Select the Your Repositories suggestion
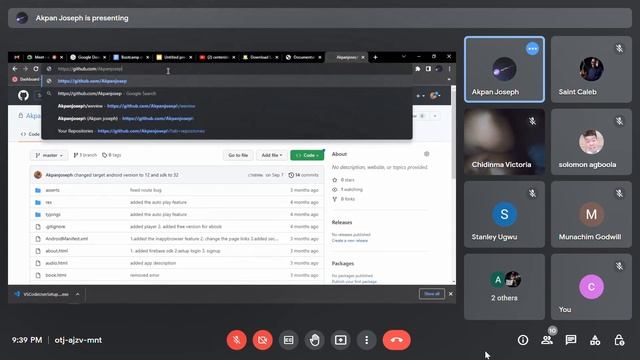Viewport: 640px width, 360px height. (227, 131)
